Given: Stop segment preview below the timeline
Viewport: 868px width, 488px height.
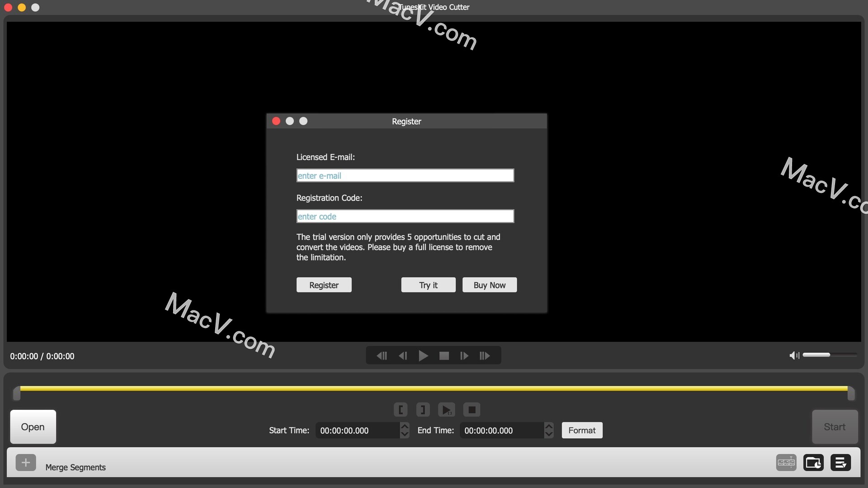Looking at the screenshot, I should [472, 410].
